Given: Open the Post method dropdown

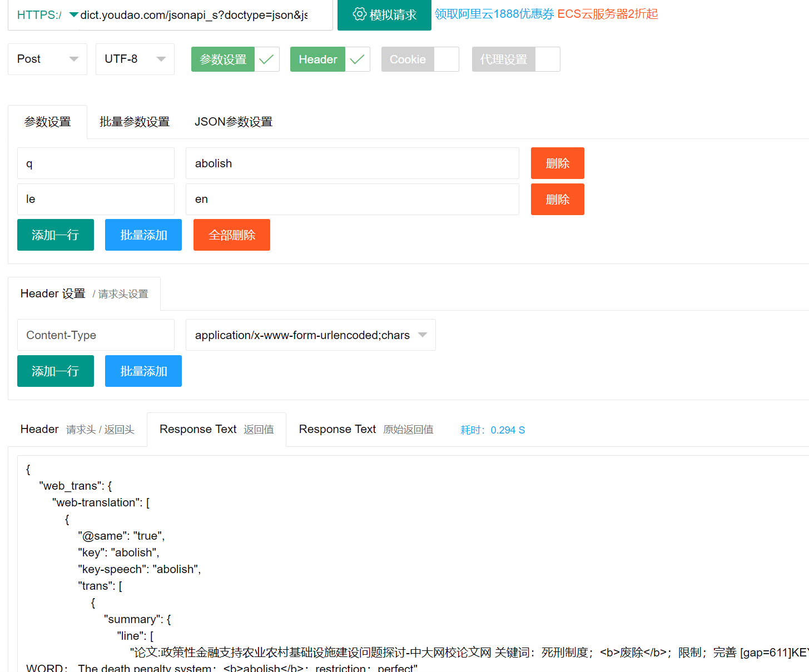Looking at the screenshot, I should click(x=47, y=59).
